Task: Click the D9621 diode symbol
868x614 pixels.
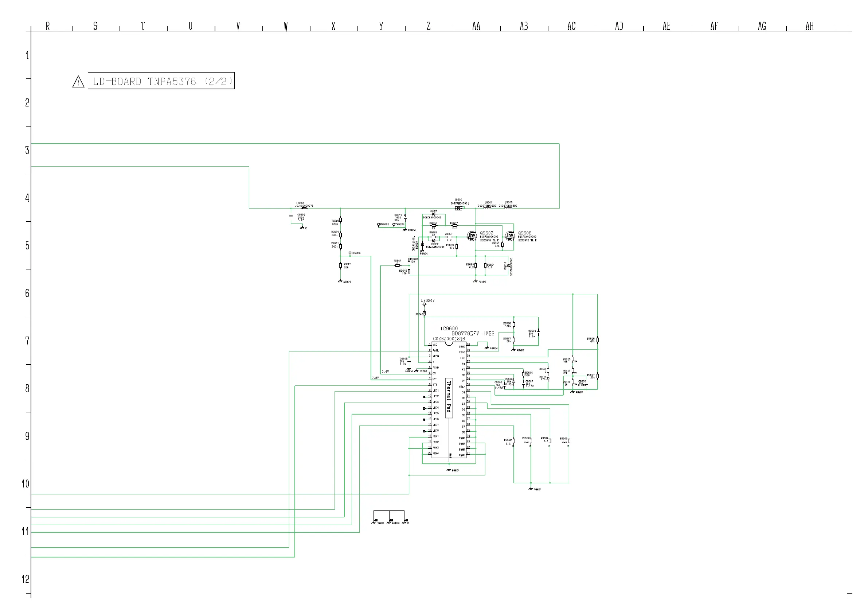Action: (434, 214)
